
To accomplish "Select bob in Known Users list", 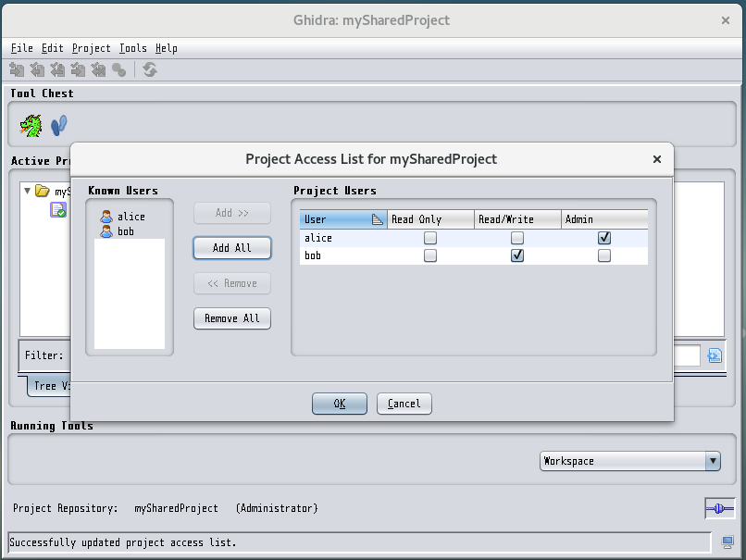I will click(130, 231).
